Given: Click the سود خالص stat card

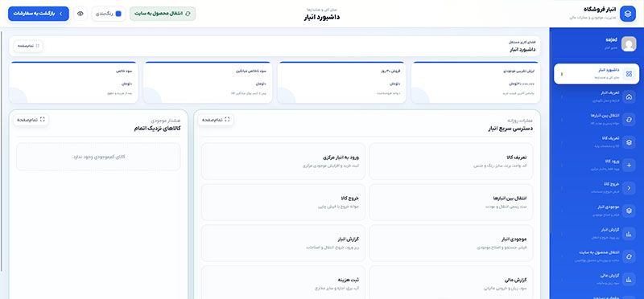Looking at the screenshot, I should 74,83.
